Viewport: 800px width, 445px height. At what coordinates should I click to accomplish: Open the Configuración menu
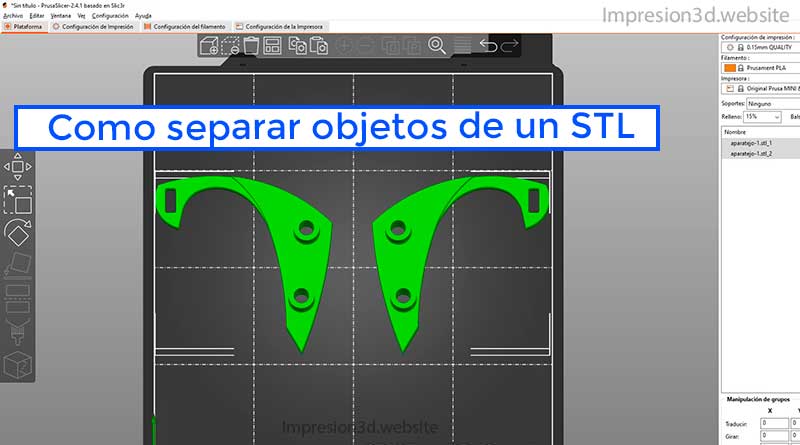tap(110, 16)
